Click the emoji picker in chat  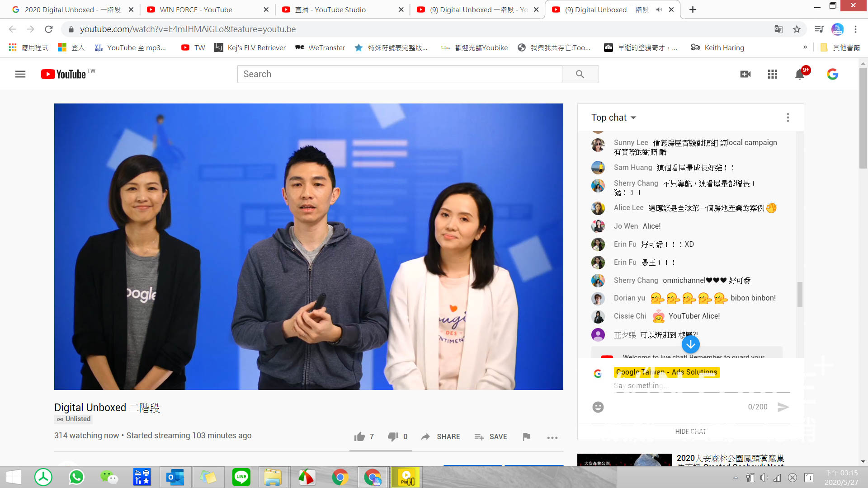coord(598,407)
